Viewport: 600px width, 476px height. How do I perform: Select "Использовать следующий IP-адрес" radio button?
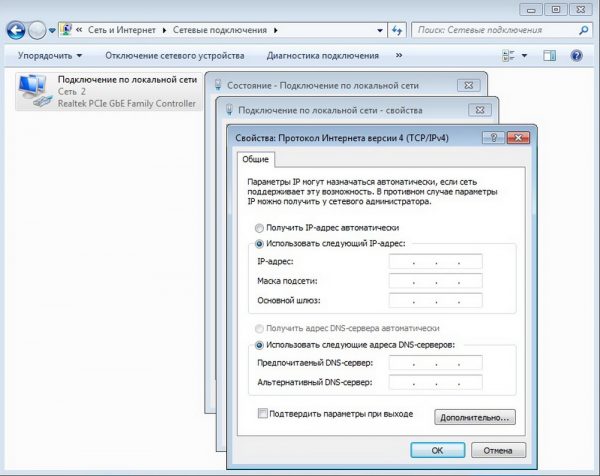pyautogui.click(x=259, y=244)
